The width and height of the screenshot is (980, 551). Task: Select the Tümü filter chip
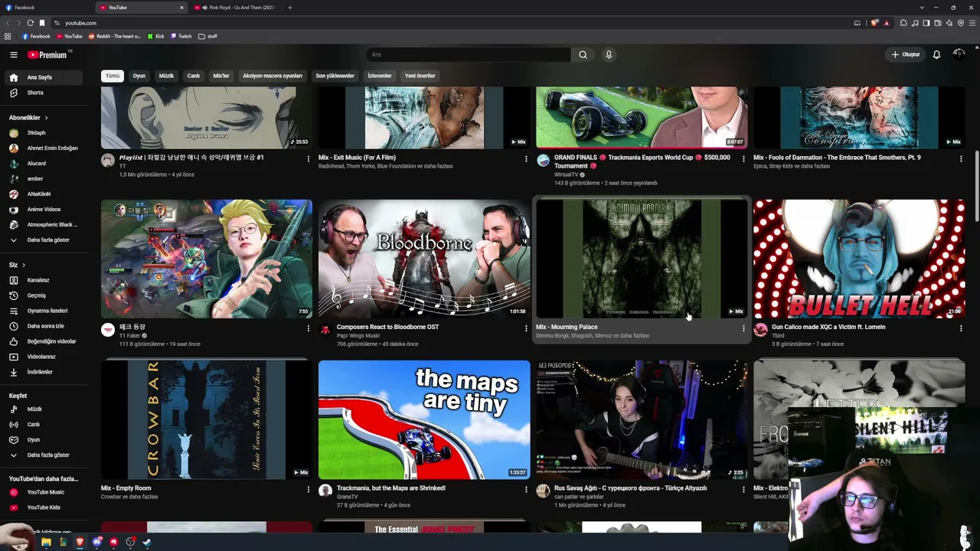113,76
